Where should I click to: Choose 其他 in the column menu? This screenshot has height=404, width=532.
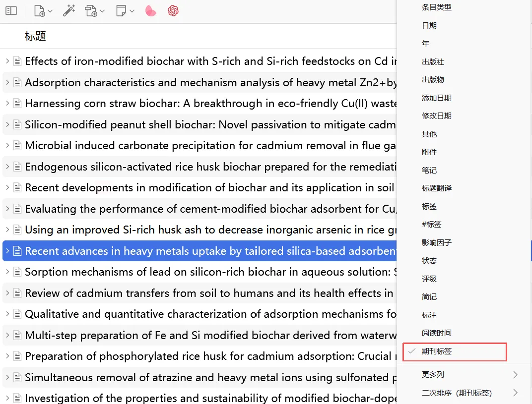(429, 134)
